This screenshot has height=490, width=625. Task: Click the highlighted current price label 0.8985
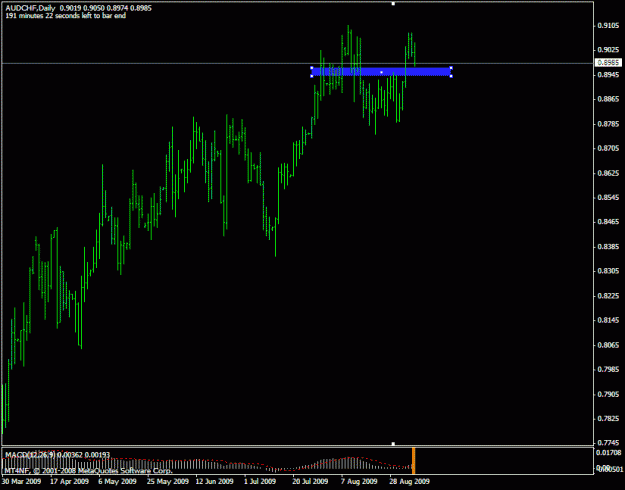[x=608, y=63]
